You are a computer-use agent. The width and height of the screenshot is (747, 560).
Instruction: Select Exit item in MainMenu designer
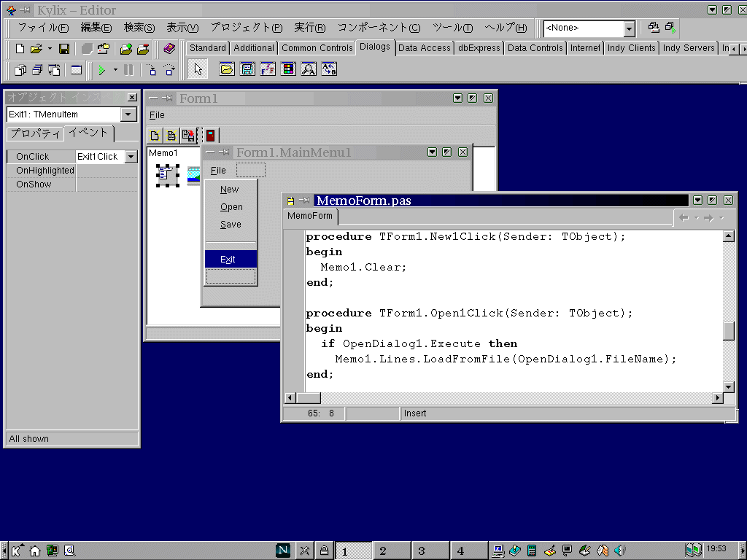tap(231, 259)
